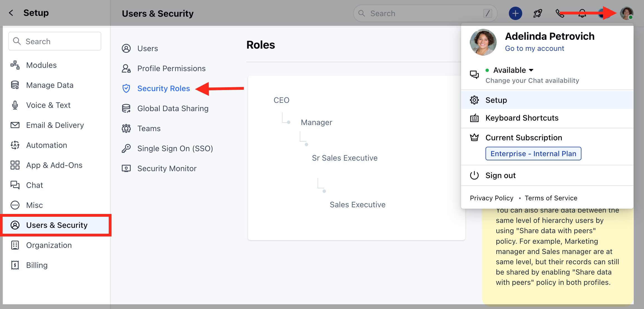Click Go to my account link
Screen dimensions: 644x309
pos(534,48)
